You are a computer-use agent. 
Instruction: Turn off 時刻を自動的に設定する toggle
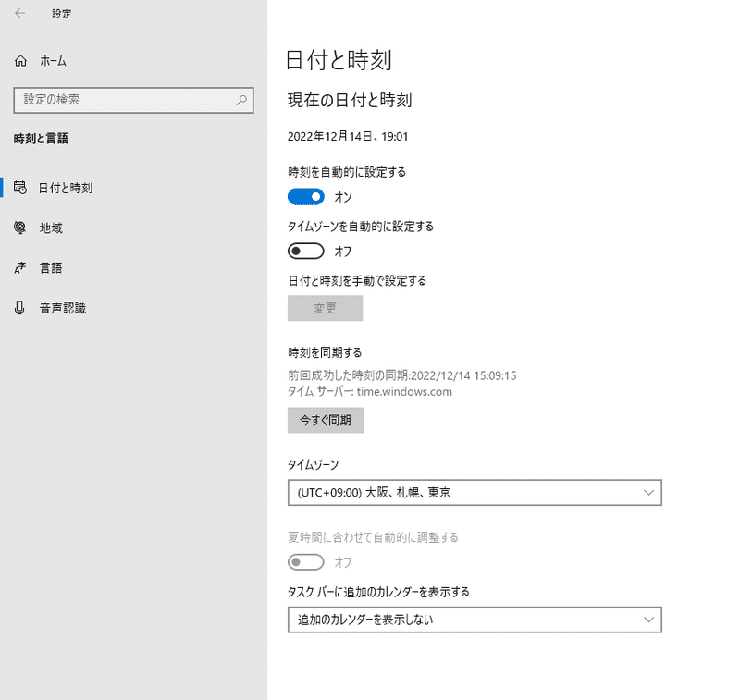click(x=306, y=197)
